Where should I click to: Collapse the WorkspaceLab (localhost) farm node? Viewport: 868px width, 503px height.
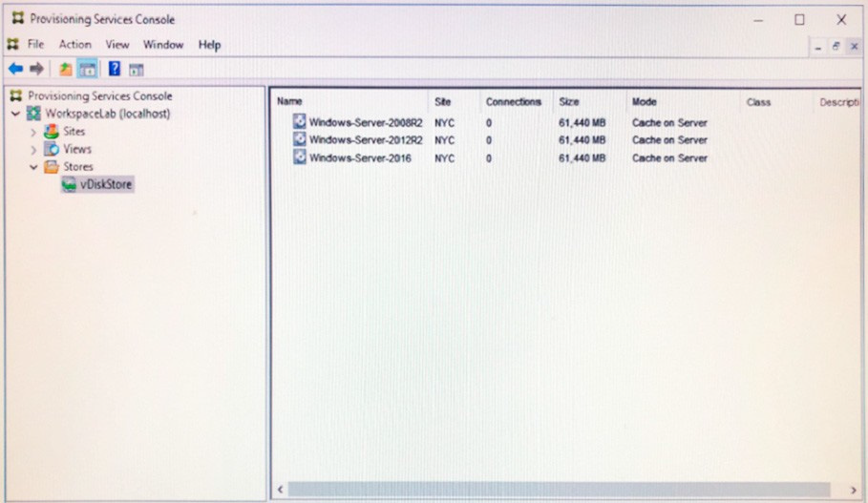tap(15, 114)
